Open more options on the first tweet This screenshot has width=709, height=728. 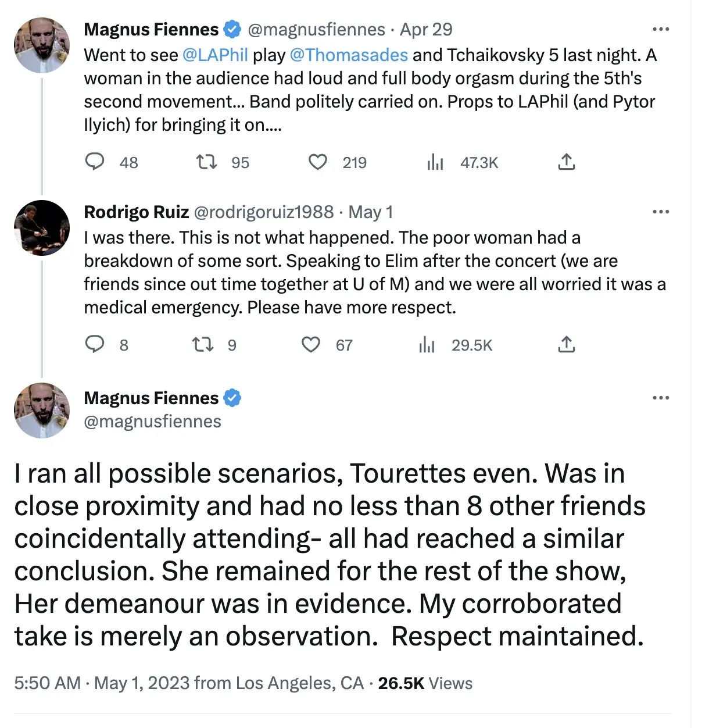661,29
